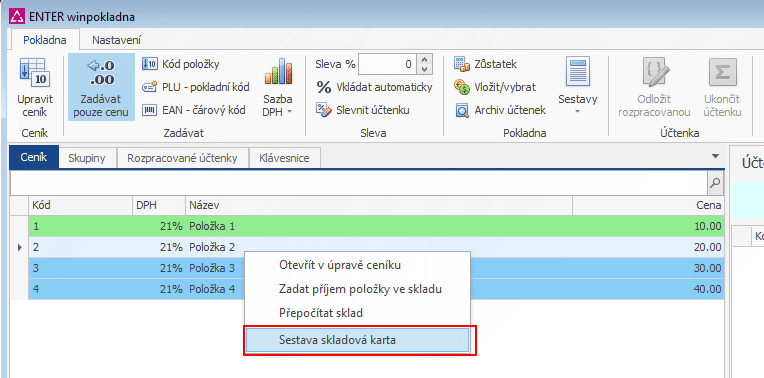Select the Položka 3 row name
Viewport: 764px width, 378px height.
212,268
